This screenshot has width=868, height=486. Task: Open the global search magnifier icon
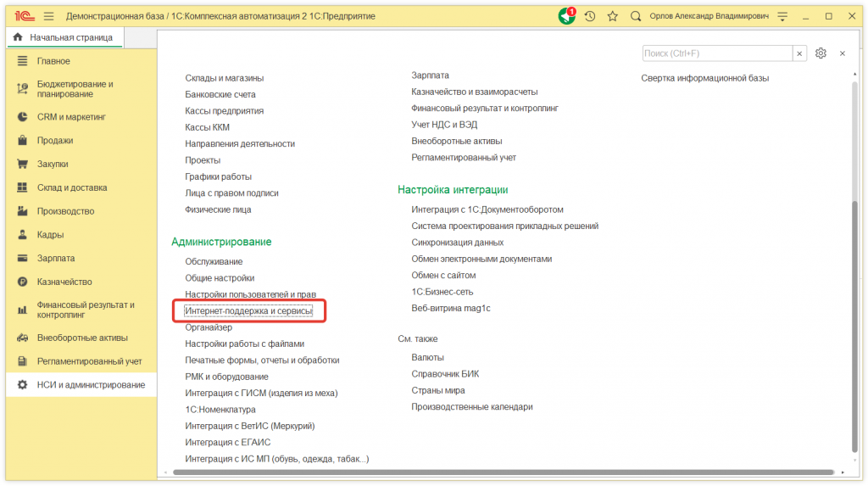pyautogui.click(x=636, y=16)
